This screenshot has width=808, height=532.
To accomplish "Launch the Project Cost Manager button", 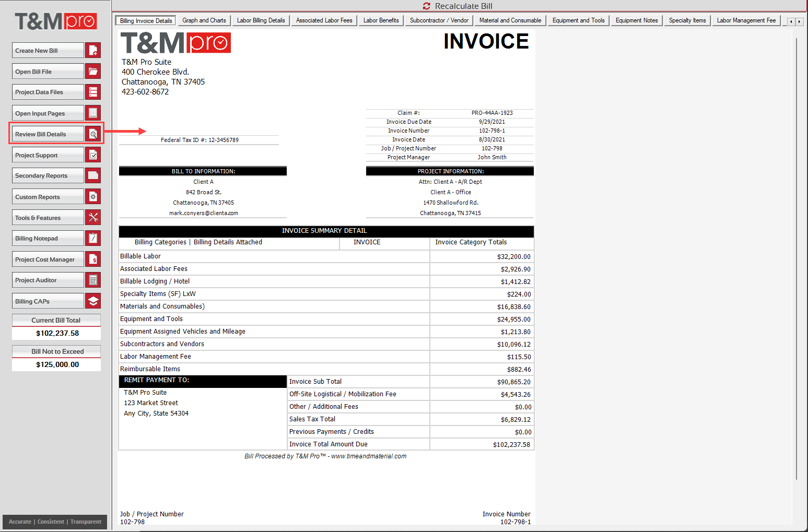I will (48, 259).
